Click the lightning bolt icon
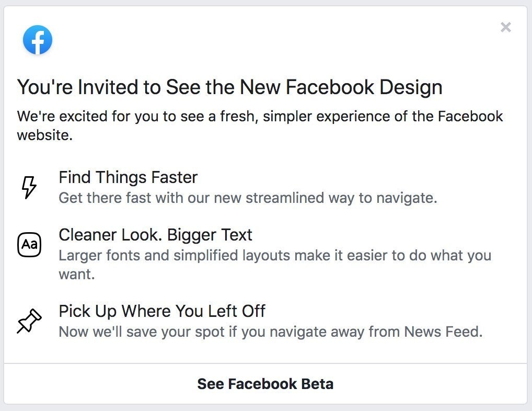Screen dimensions: 532x411 coord(29,187)
